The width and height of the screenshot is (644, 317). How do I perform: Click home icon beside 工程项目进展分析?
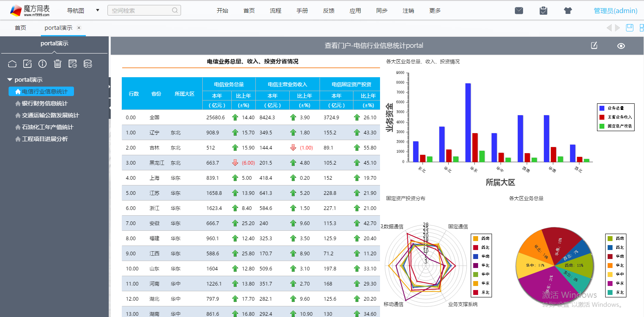coord(18,139)
